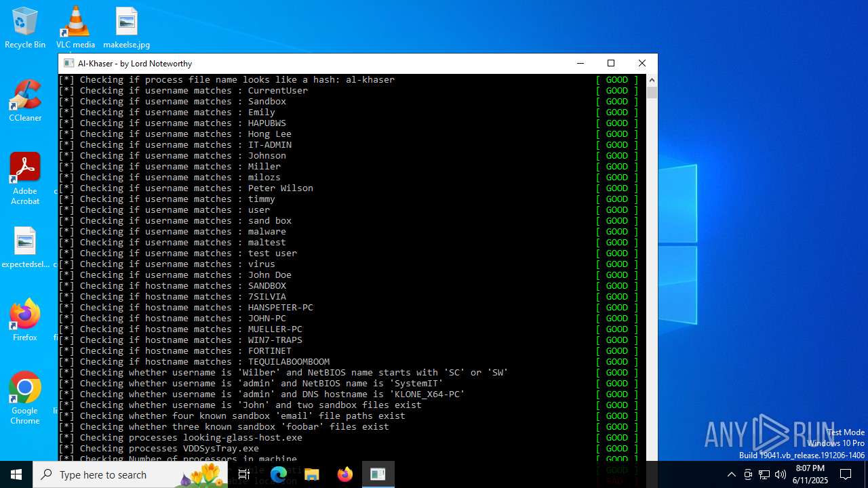
Task: Click the 'username matches : virus' line
Action: [x=167, y=264]
